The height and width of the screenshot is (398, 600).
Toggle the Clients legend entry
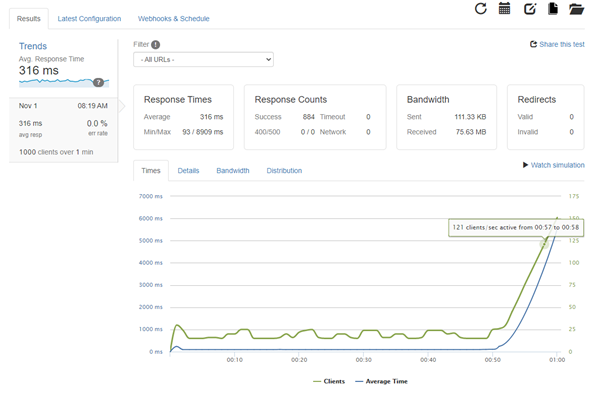329,382
